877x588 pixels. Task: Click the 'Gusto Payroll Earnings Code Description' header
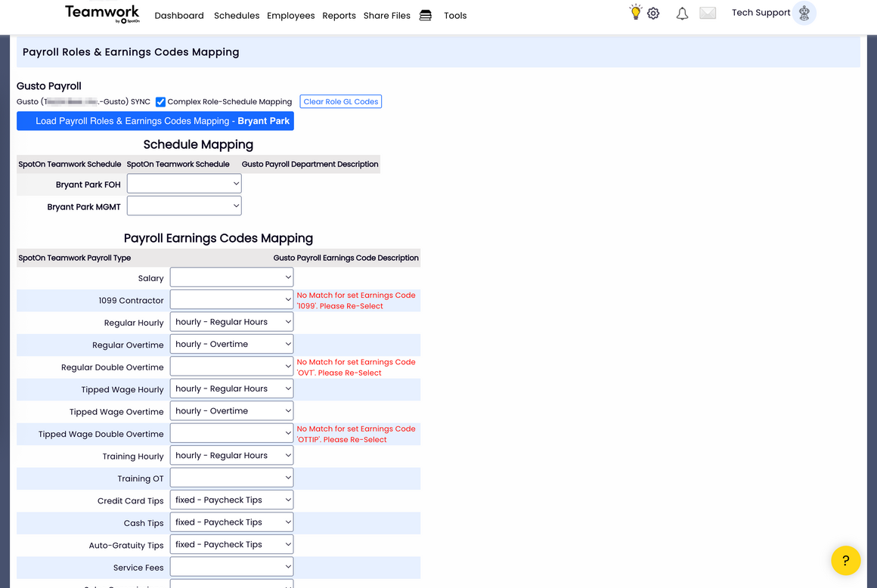point(346,258)
